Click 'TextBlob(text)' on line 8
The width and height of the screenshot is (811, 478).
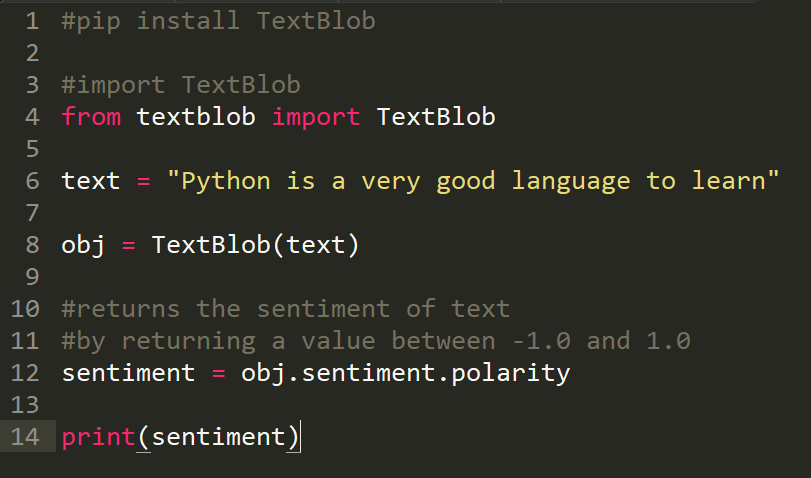tap(256, 245)
